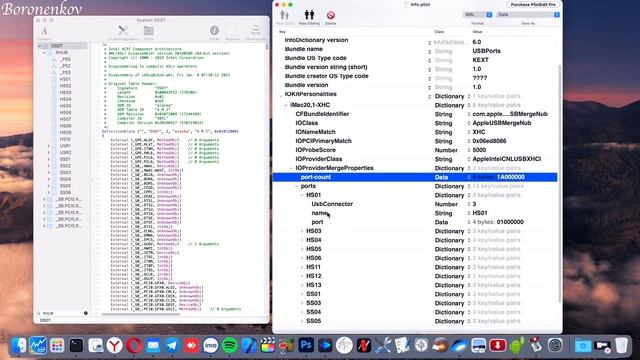Screen dimensions: 640x360
Task: Select the IONameMatch row
Action: [415, 132]
